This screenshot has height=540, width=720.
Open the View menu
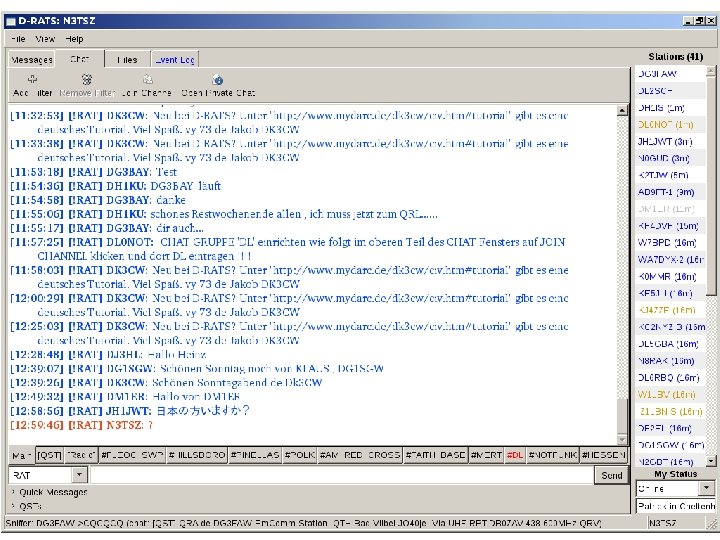45,39
